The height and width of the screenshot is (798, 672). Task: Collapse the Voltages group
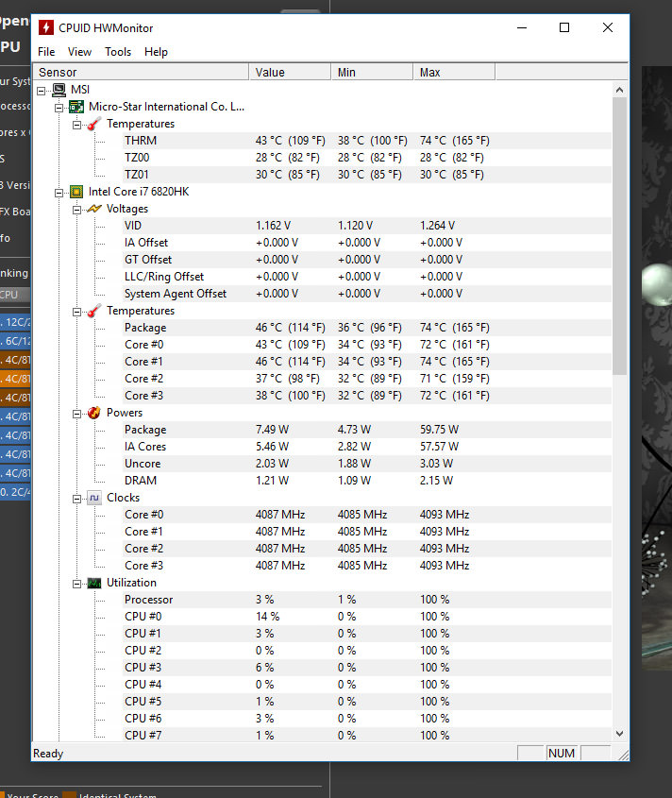[76, 211]
